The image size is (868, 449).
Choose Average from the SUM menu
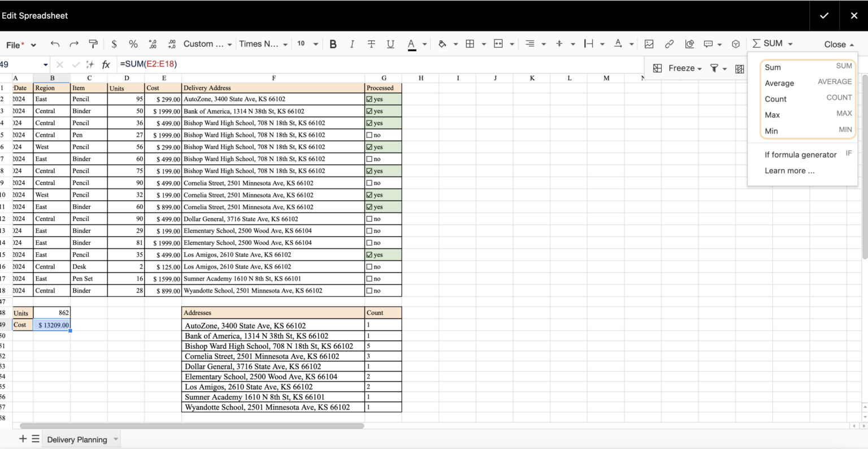click(x=779, y=83)
